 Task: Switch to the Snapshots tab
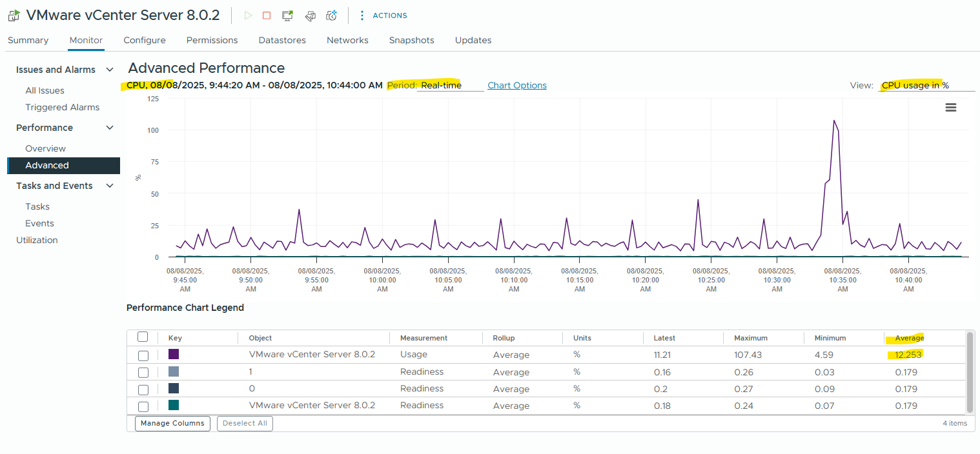coord(411,40)
